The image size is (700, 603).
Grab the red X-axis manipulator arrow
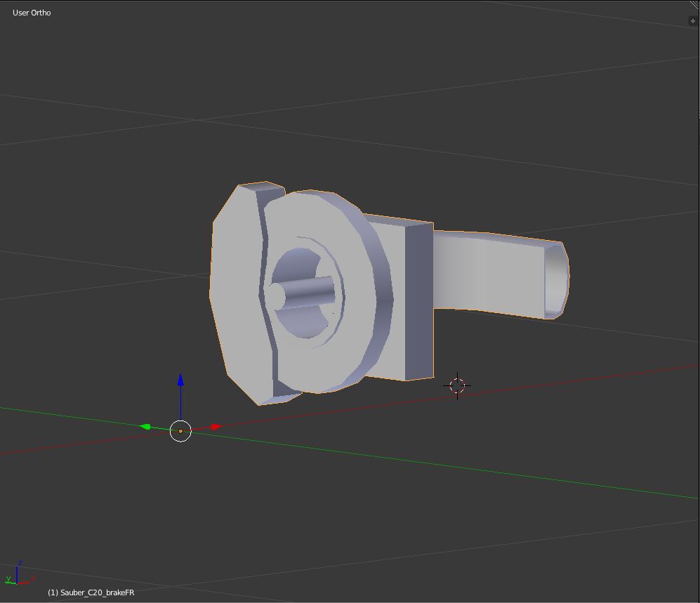[216, 427]
